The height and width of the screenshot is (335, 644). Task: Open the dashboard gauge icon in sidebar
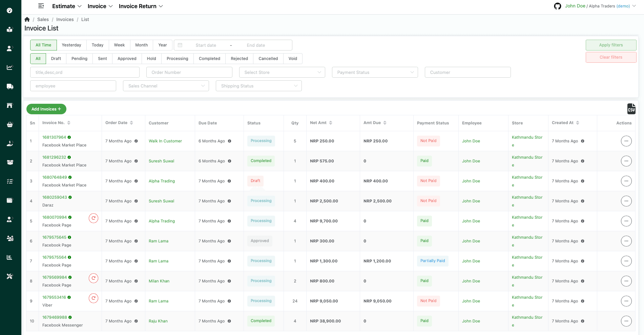(x=9, y=11)
